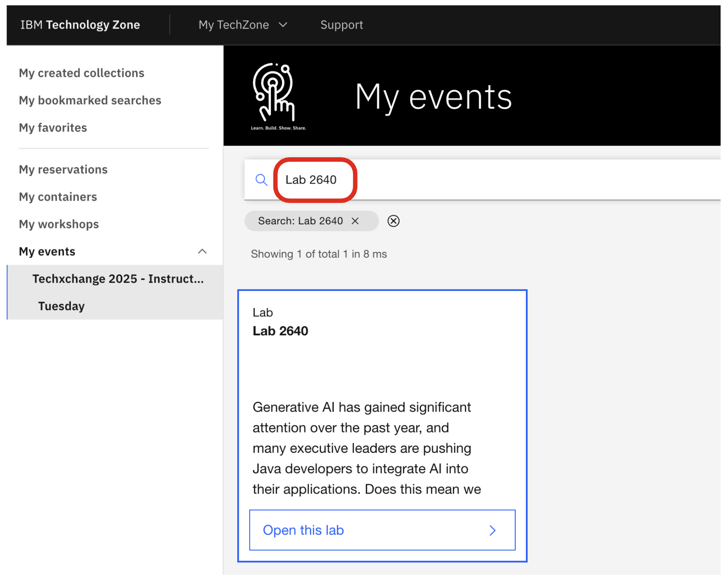Click the Open this lab button
The height and width of the screenshot is (580, 728).
click(382, 530)
